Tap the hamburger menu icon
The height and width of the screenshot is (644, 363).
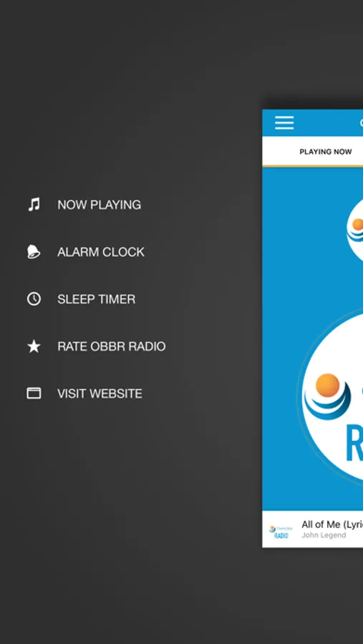coord(284,123)
